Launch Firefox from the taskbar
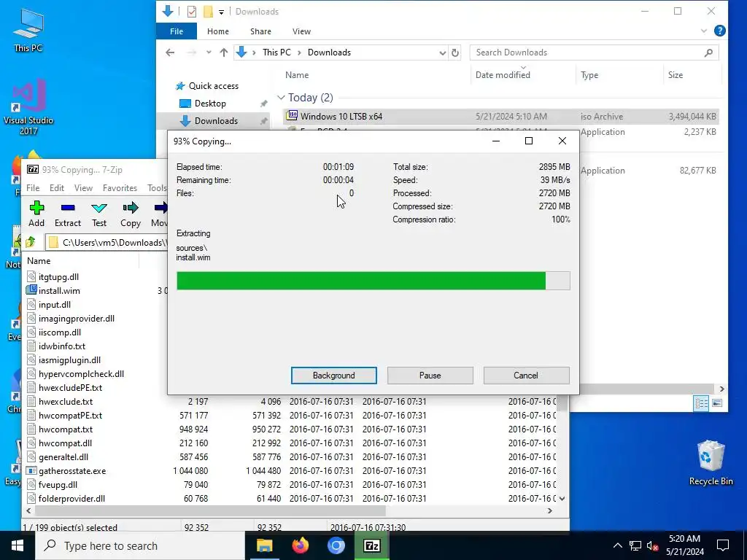The image size is (747, 560). click(x=300, y=545)
